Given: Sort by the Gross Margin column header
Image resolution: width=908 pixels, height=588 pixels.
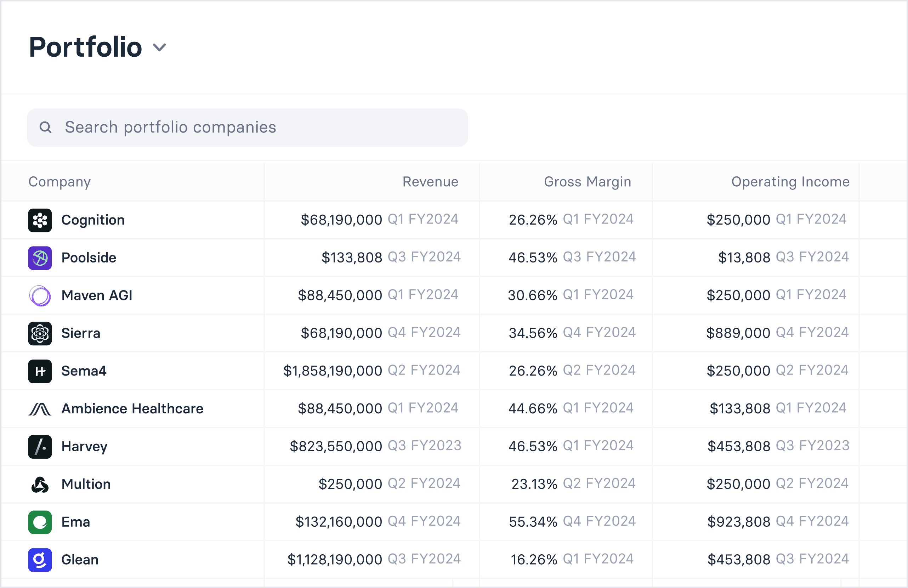Looking at the screenshot, I should click(x=588, y=182).
